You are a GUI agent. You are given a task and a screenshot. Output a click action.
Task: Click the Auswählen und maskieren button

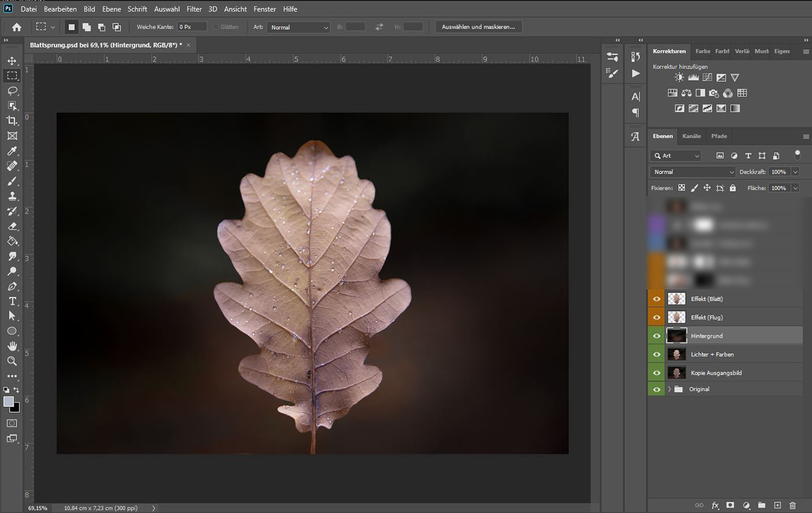pos(478,27)
